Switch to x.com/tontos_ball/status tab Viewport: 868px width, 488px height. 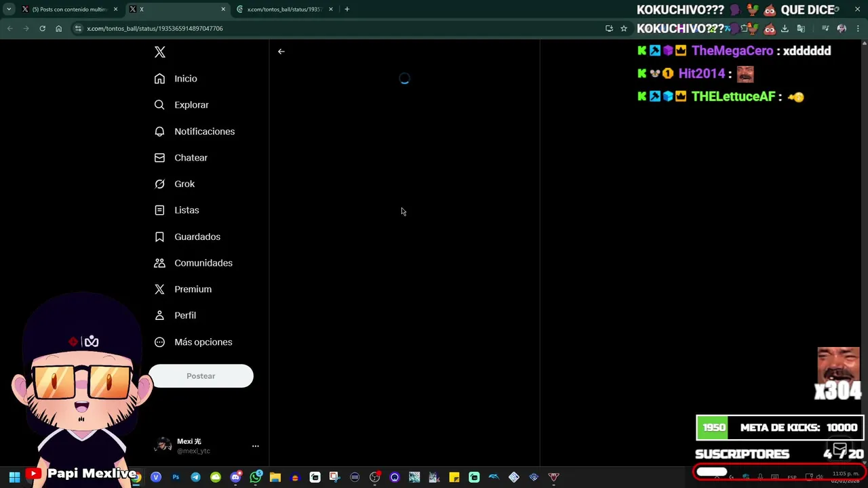click(283, 9)
